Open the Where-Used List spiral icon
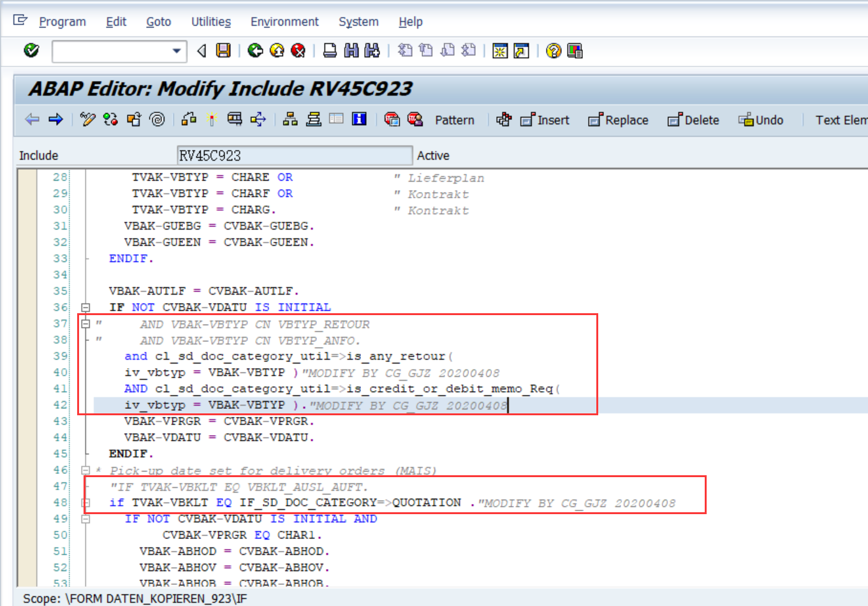Viewport: 868px width, 606px height. (x=157, y=120)
